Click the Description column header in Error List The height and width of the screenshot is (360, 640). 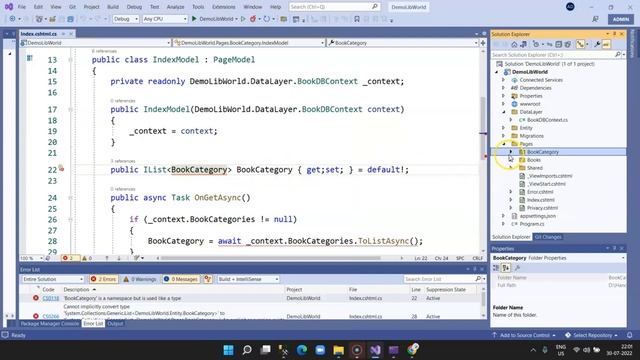(x=76, y=289)
